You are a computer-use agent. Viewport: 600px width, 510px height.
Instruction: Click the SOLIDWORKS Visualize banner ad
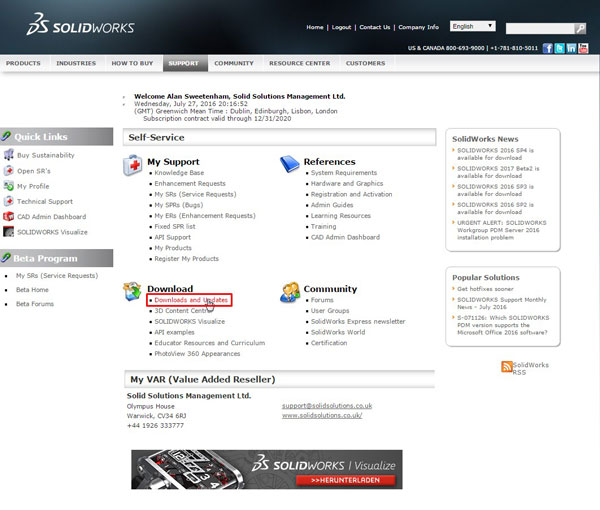[x=267, y=469]
